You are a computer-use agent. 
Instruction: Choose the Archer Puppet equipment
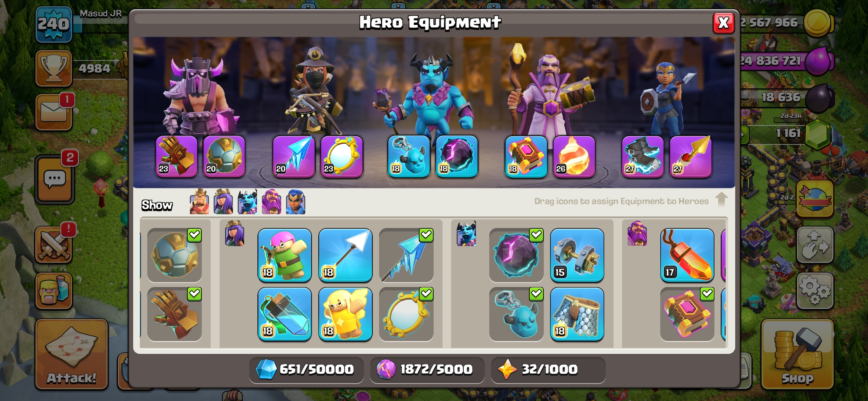(285, 255)
